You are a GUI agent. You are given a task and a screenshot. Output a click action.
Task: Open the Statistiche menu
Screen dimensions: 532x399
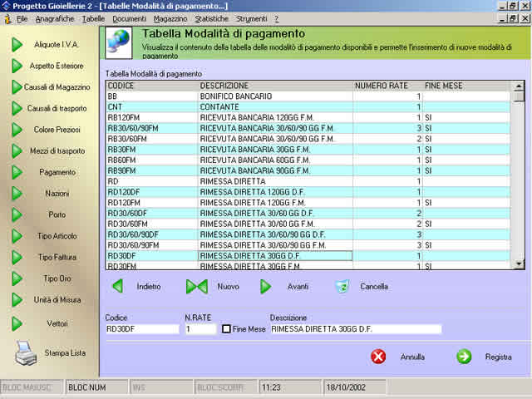pyautogui.click(x=212, y=19)
